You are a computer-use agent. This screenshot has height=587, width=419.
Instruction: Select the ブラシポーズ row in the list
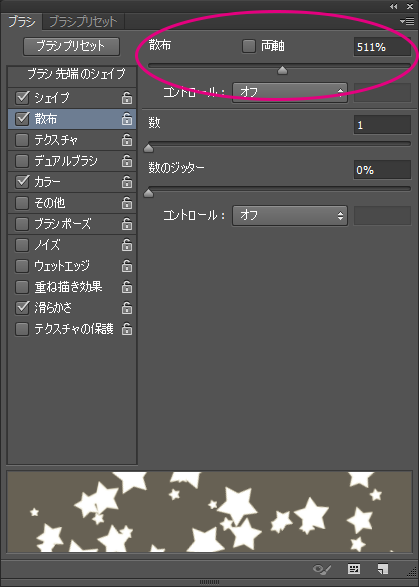coord(72,224)
